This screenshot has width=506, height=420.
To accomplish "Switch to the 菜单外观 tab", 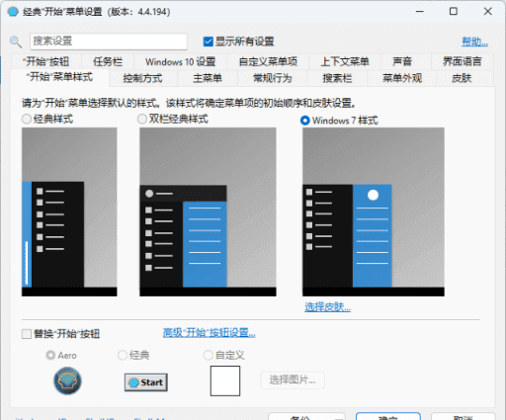I will pyautogui.click(x=402, y=78).
